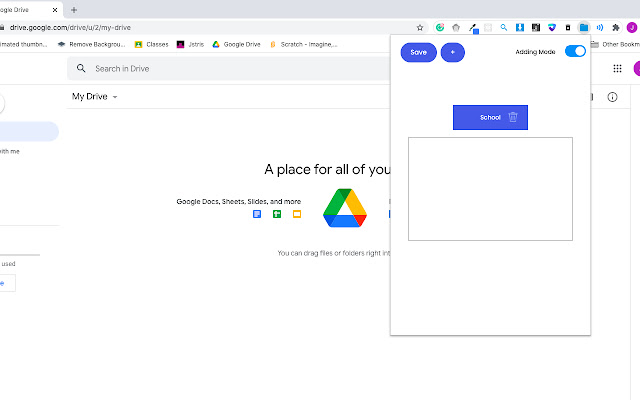Click the gray pentagon extension icon
640x400 pixels.
click(x=456, y=28)
